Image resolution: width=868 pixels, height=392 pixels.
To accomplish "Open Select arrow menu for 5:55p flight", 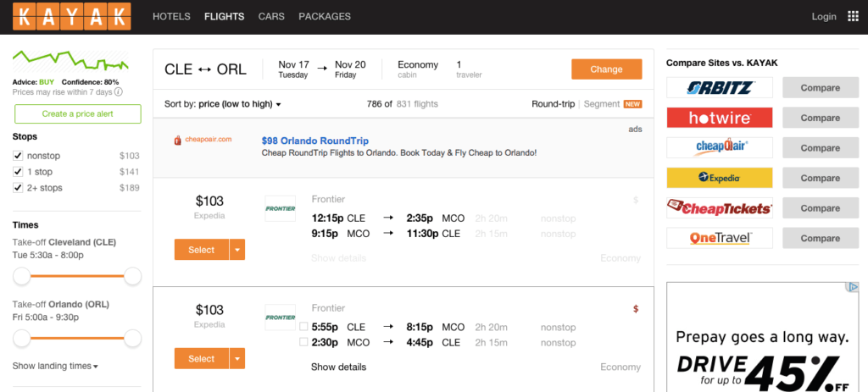I will 237,359.
